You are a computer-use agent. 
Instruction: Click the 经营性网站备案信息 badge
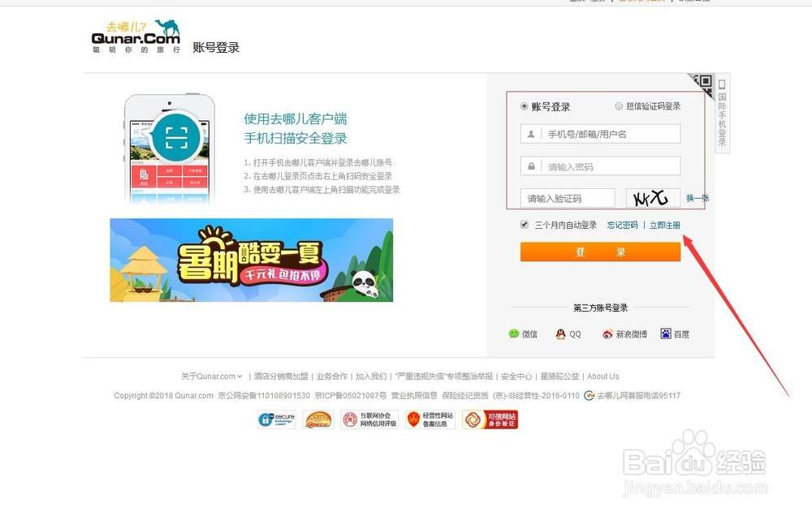pyautogui.click(x=429, y=419)
